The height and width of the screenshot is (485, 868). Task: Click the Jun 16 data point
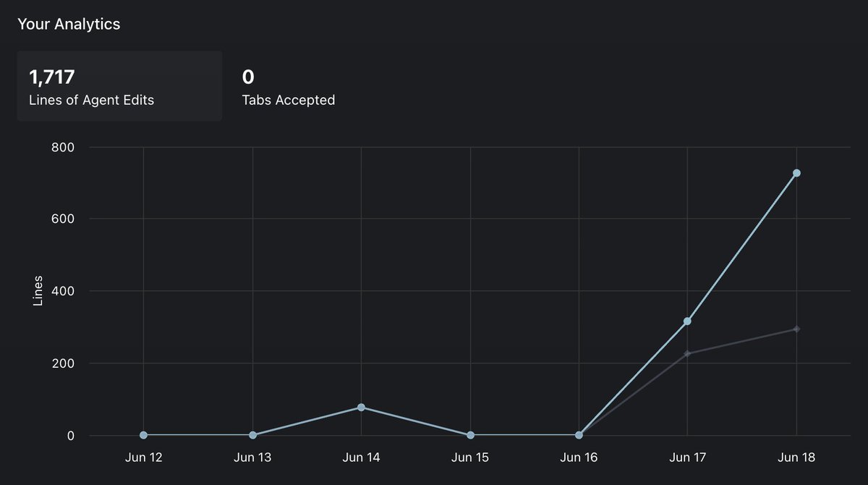coord(579,435)
